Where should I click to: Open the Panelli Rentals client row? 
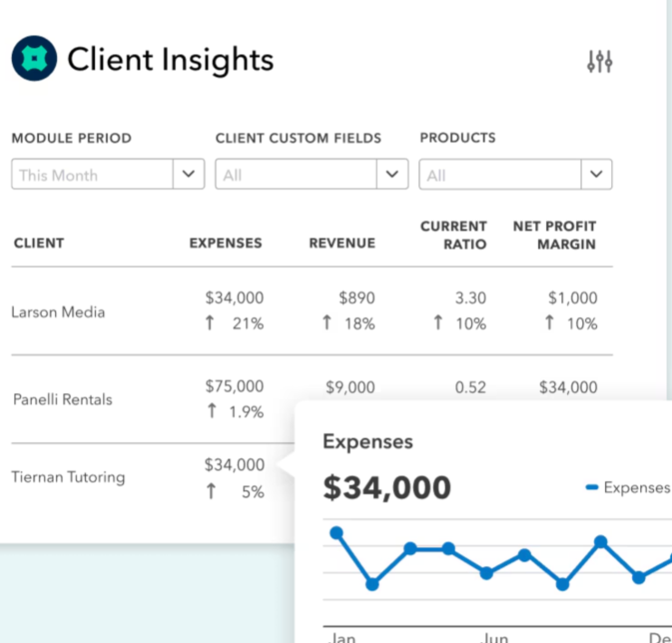[63, 399]
